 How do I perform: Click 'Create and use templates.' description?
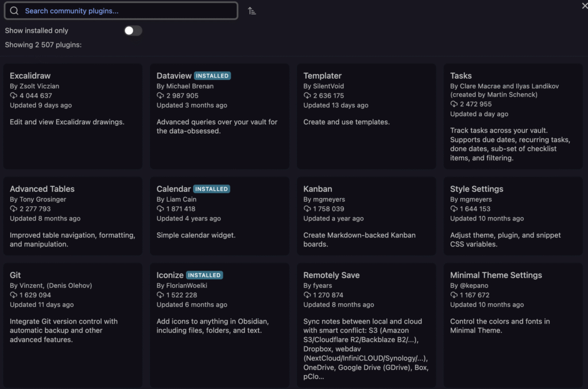(346, 122)
